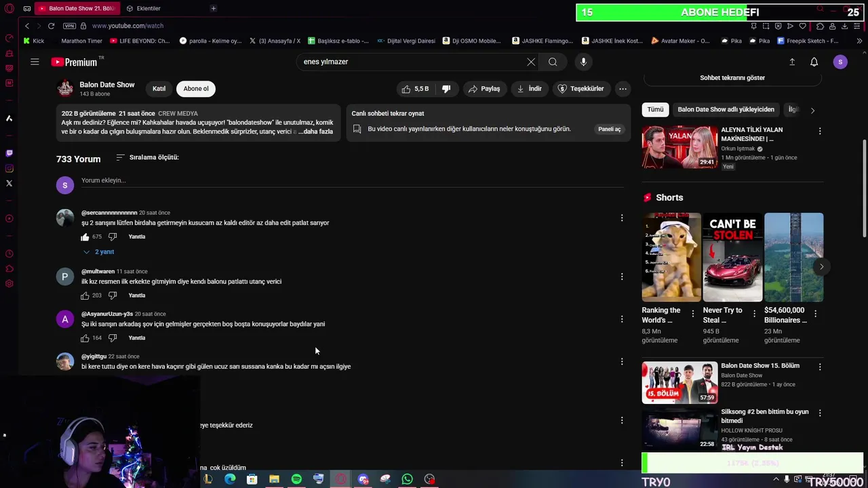Start voice search with the microphone
The height and width of the screenshot is (488, 868).
coord(583,62)
